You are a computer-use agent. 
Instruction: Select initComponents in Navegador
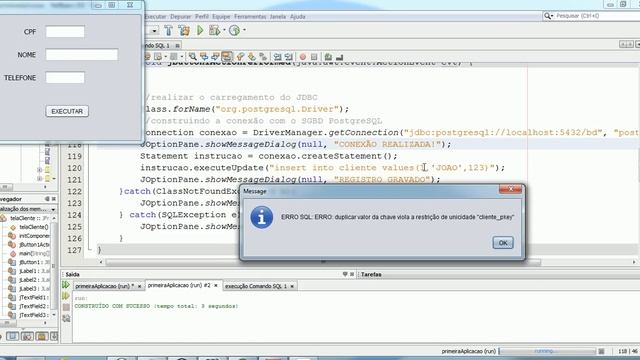34,236
